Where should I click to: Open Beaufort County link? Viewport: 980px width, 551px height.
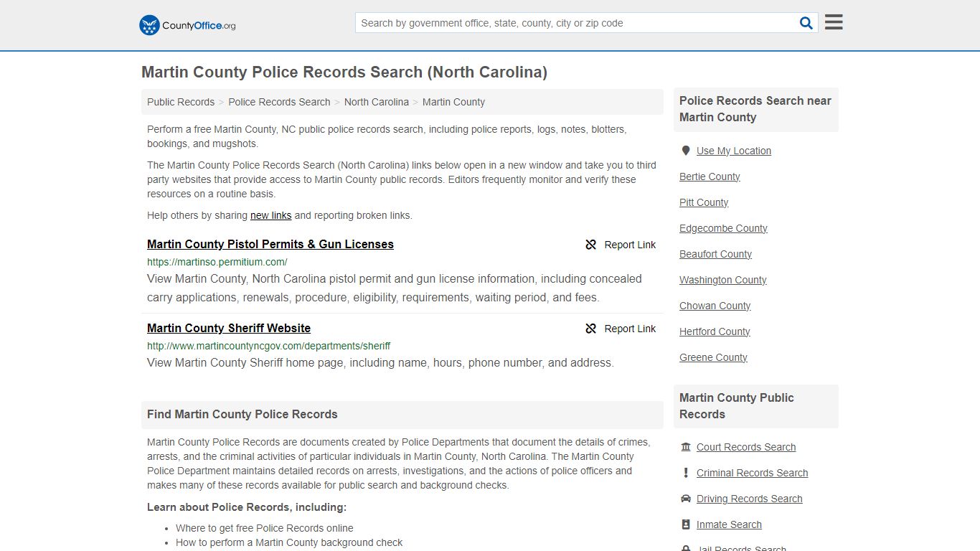coord(715,254)
